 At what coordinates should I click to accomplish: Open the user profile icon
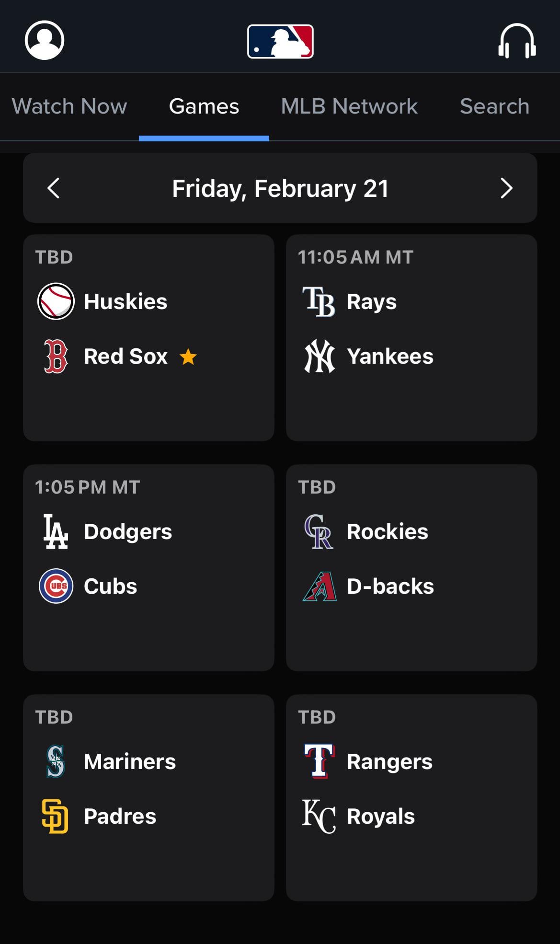point(45,40)
